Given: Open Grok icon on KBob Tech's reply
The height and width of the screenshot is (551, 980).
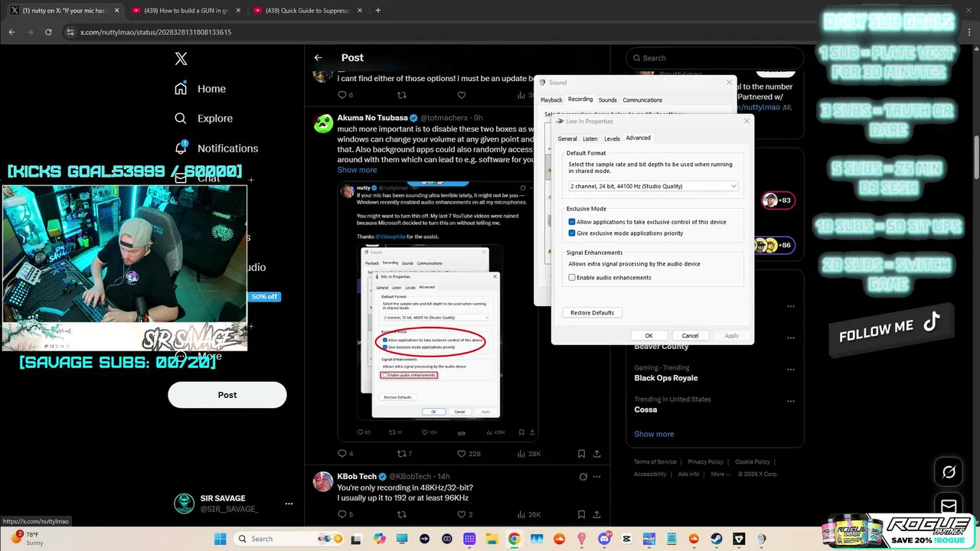Looking at the screenshot, I should (x=583, y=477).
